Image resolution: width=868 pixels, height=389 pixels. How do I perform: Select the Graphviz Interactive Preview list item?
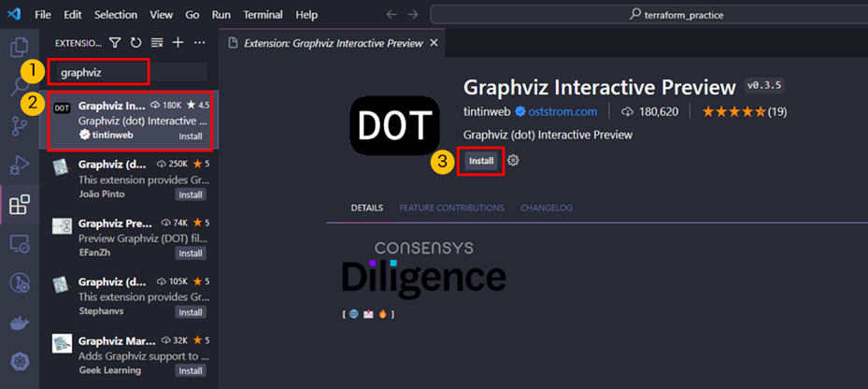(x=129, y=121)
